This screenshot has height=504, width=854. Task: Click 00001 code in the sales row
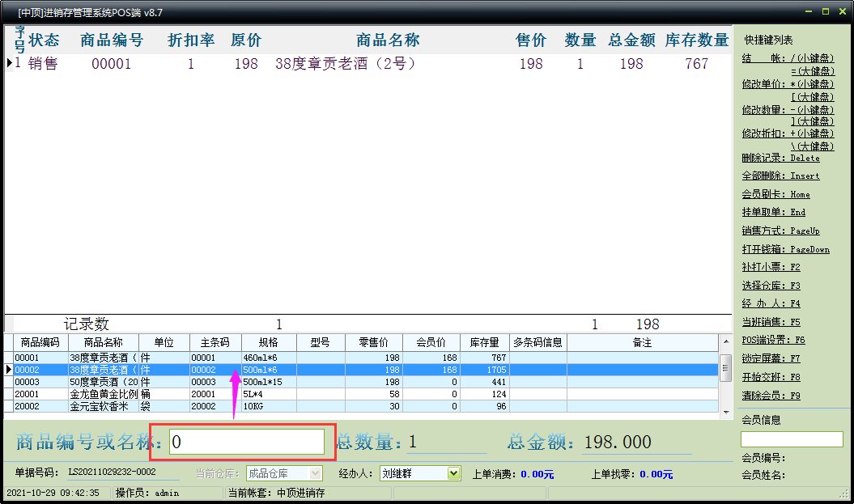(112, 64)
